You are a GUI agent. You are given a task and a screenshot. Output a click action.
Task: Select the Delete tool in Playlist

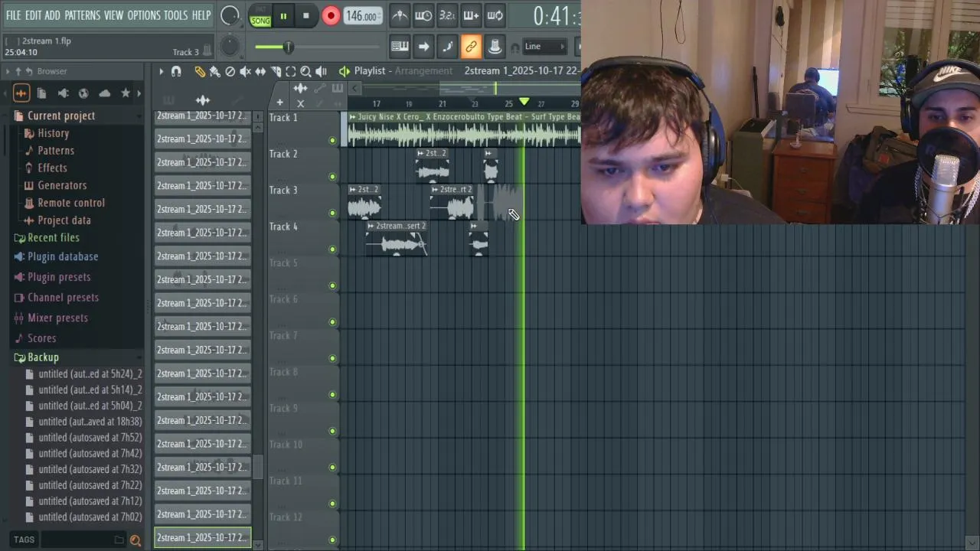[x=230, y=71]
